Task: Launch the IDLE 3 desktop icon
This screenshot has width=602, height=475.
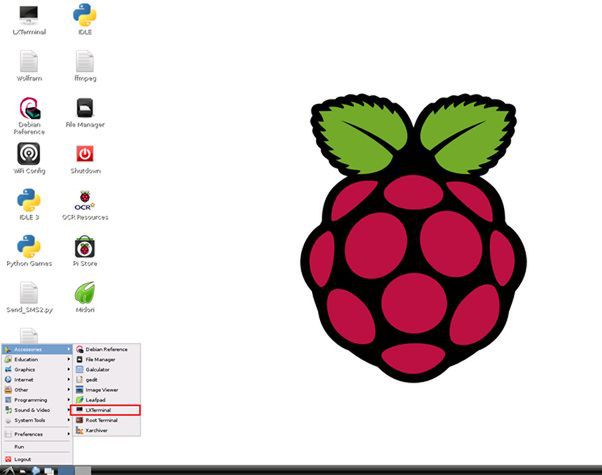Action: coord(28,200)
